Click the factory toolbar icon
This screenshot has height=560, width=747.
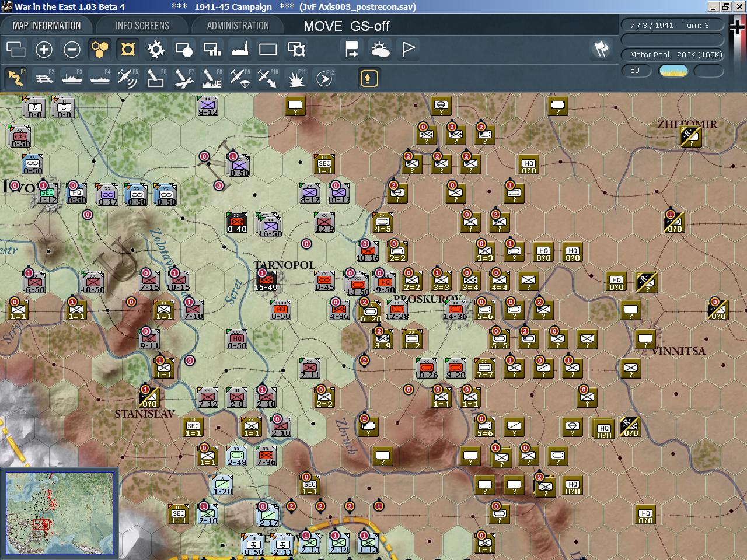(240, 50)
